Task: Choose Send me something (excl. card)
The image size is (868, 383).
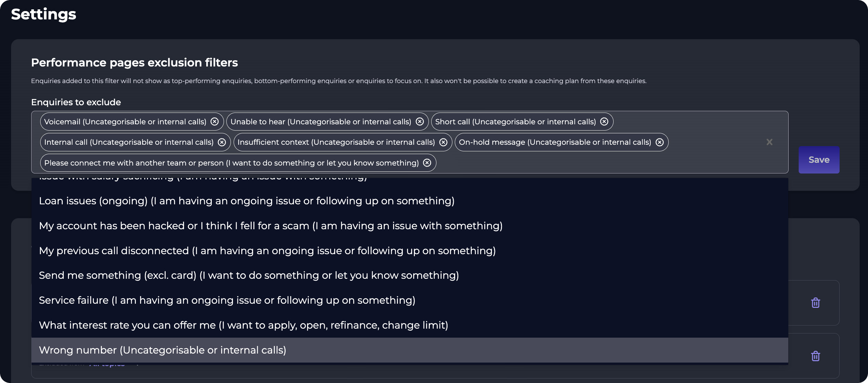Action: pyautogui.click(x=410, y=275)
